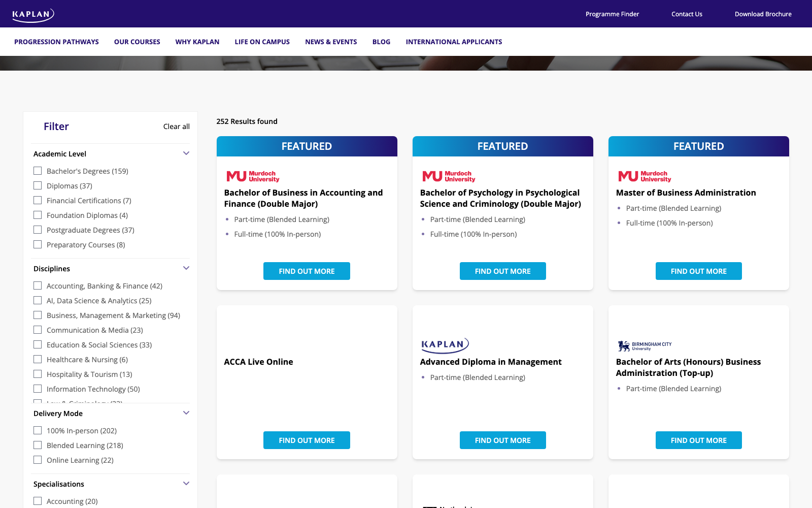Select Foundation Diplomas checkbox
The width and height of the screenshot is (812, 508).
click(x=38, y=215)
